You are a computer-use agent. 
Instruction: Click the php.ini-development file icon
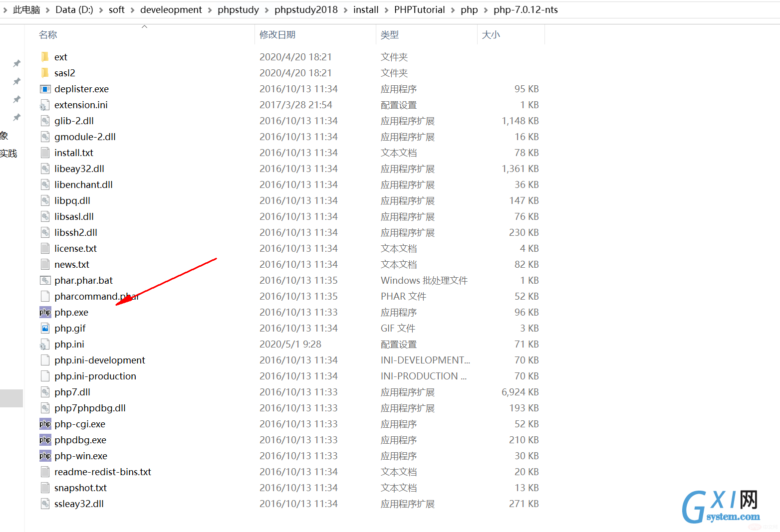(45, 360)
